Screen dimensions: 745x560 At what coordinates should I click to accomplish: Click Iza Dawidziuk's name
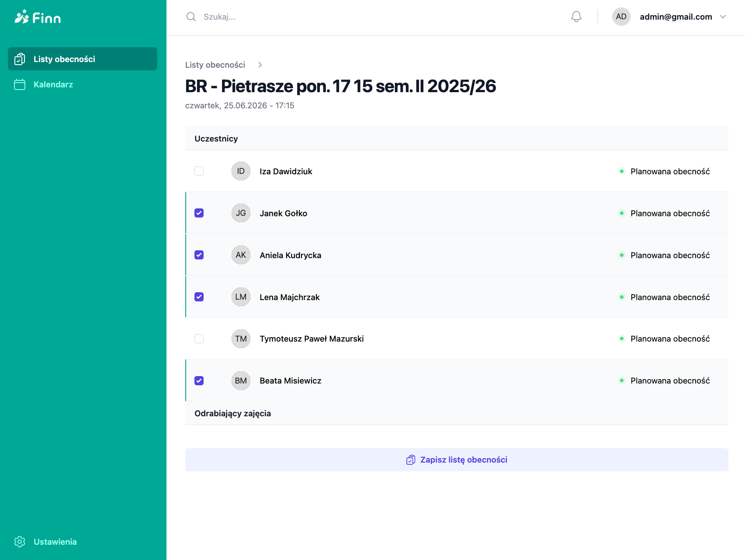point(286,171)
